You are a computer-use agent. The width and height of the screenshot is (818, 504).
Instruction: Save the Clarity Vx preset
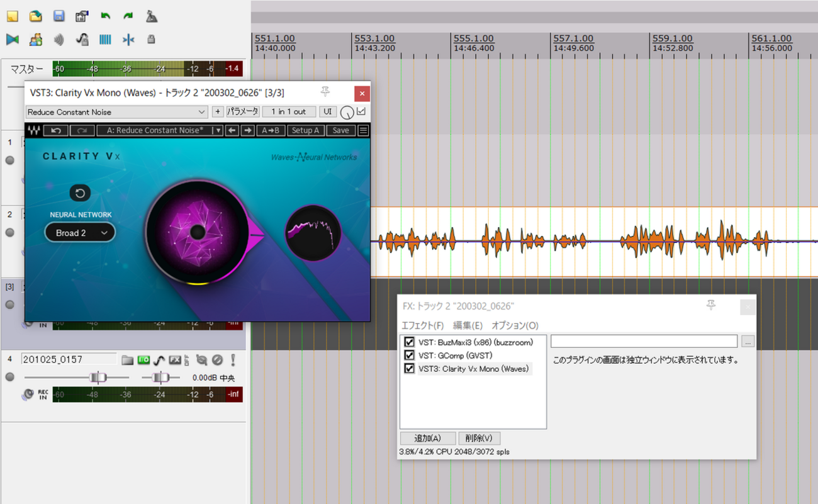[x=340, y=130]
